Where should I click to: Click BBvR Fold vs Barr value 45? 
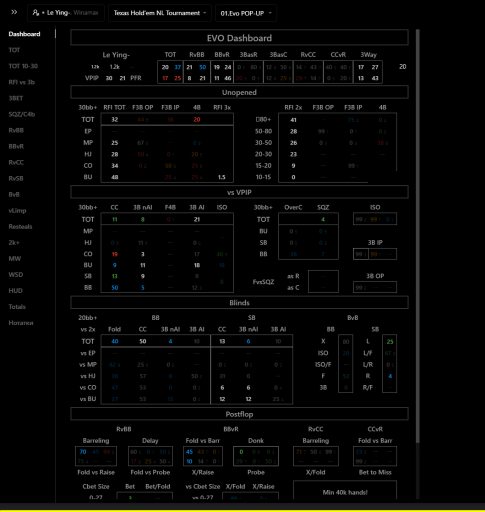189,452
